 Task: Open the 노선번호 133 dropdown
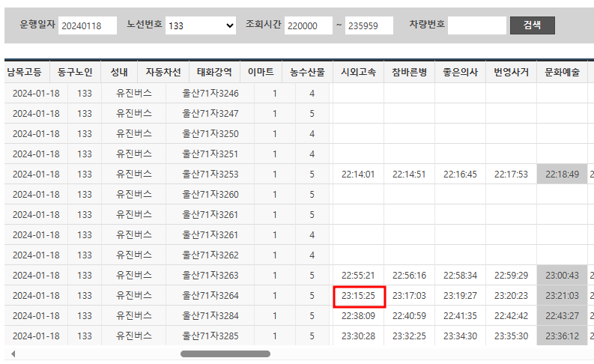pos(201,25)
